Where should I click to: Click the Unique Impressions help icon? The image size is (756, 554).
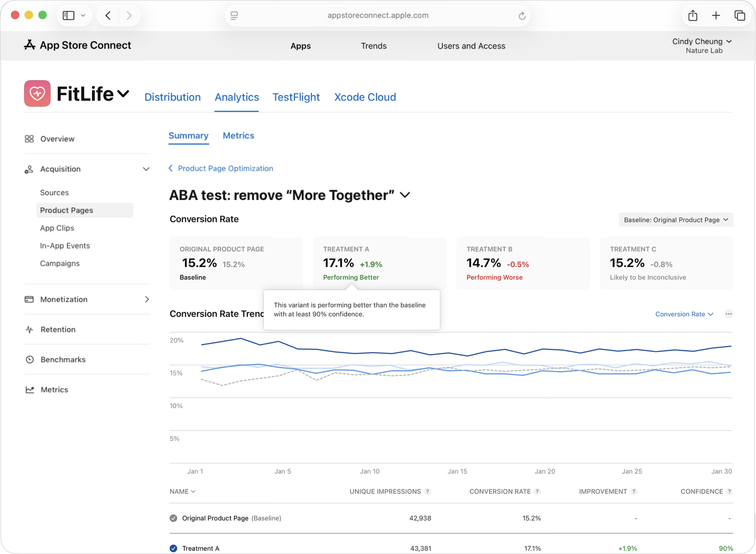point(427,491)
